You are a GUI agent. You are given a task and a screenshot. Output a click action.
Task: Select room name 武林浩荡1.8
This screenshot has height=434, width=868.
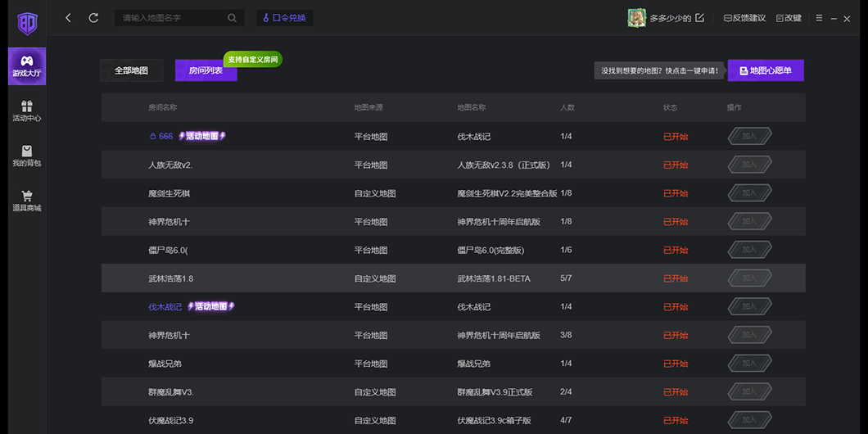pyautogui.click(x=170, y=278)
